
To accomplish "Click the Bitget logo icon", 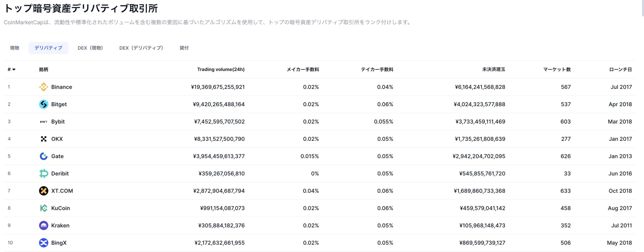I will click(44, 104).
